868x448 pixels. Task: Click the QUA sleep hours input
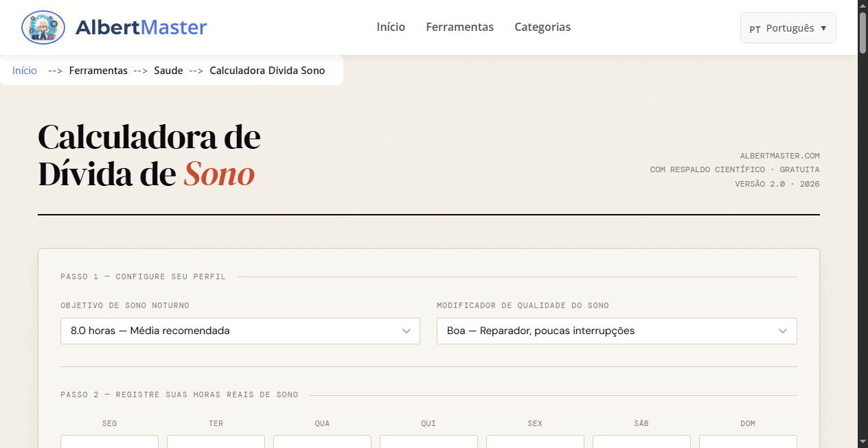(x=322, y=443)
